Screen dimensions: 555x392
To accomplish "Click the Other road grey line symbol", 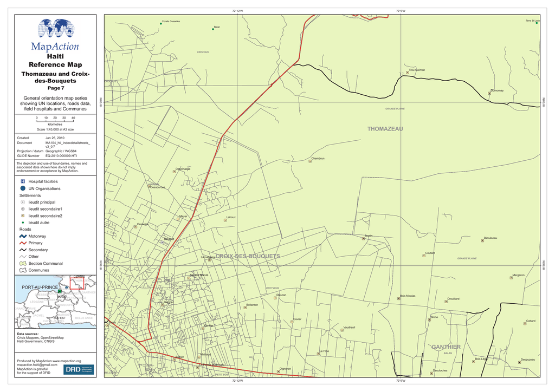I will coord(23,257).
